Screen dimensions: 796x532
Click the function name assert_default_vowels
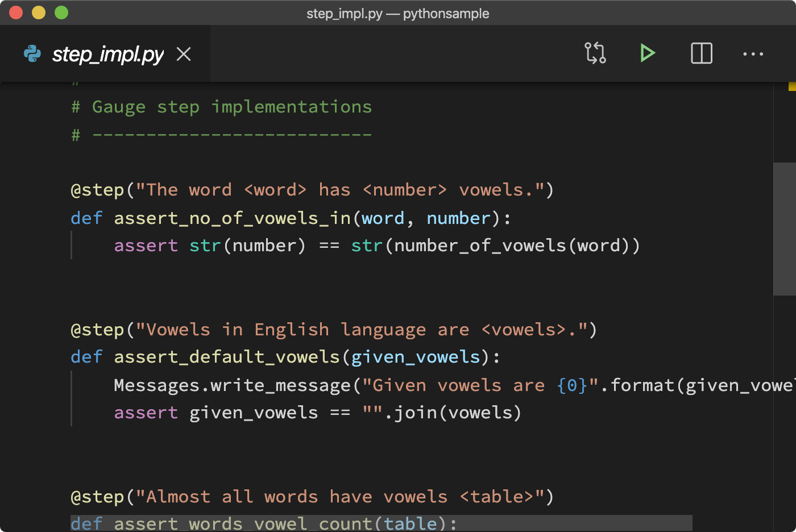point(227,358)
